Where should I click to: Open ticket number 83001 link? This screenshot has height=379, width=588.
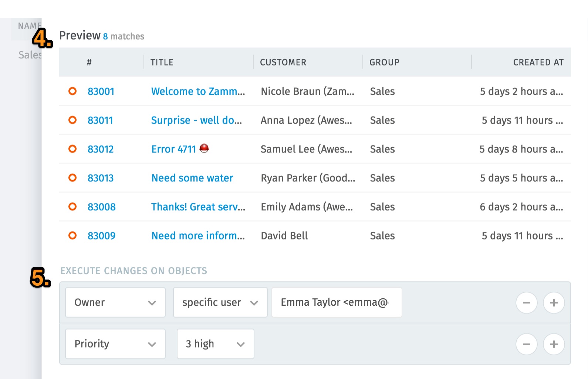pyautogui.click(x=101, y=91)
